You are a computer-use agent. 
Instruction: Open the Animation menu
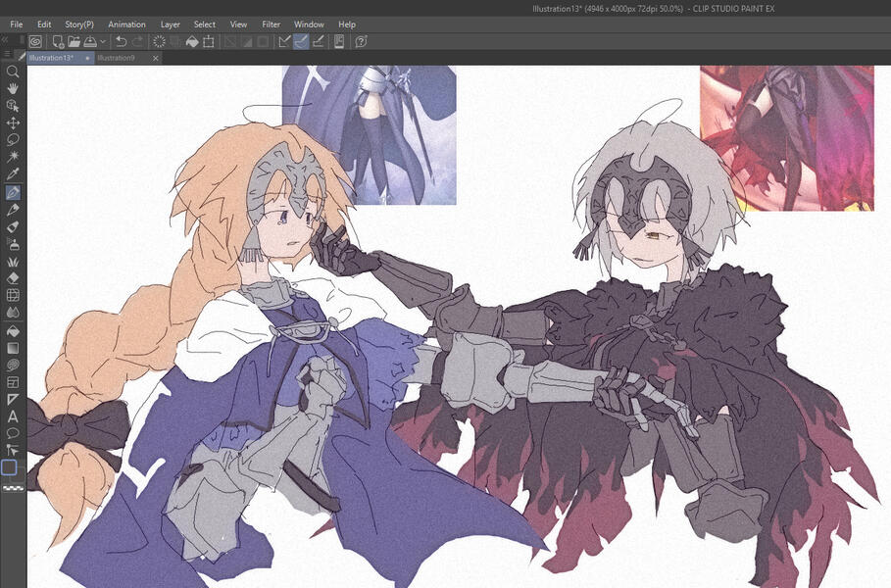126,24
